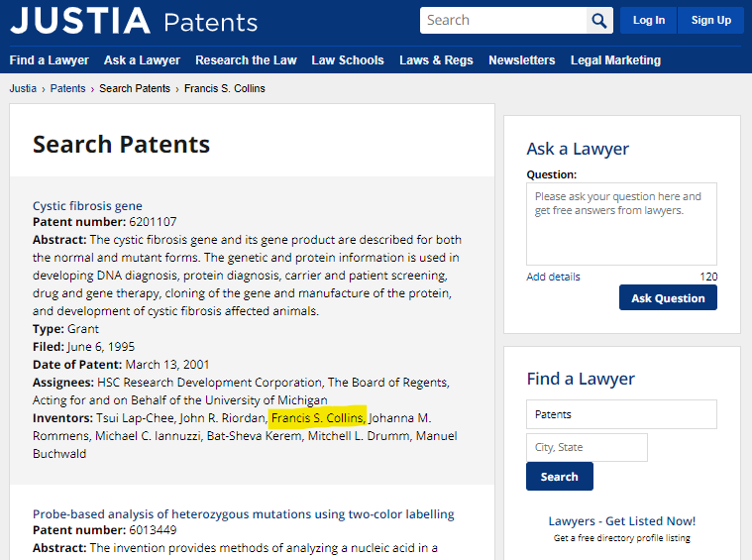The image size is (752, 560).
Task: Click patent number 6013449
Action: pyautogui.click(x=153, y=529)
